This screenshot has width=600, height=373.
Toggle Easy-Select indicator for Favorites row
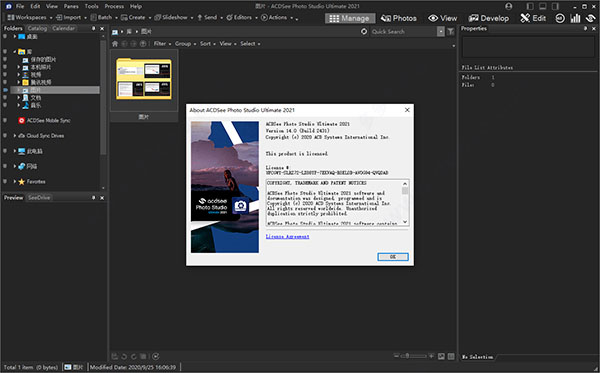[x=5, y=182]
